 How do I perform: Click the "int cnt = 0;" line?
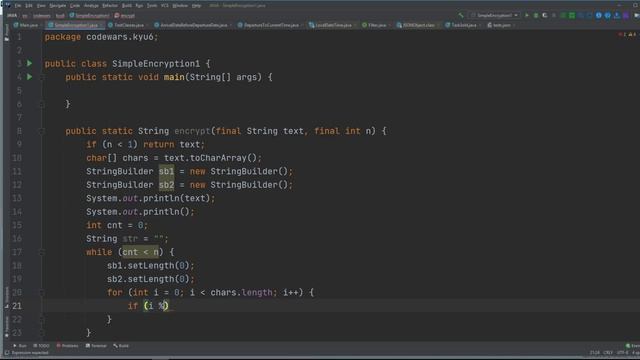coord(117,225)
